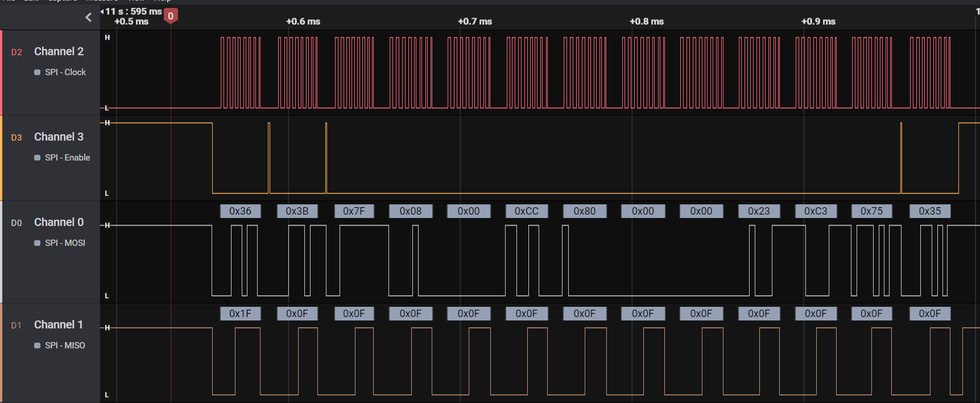
Task: Select the MOSI decoded byte 0x3B
Action: [x=297, y=211]
